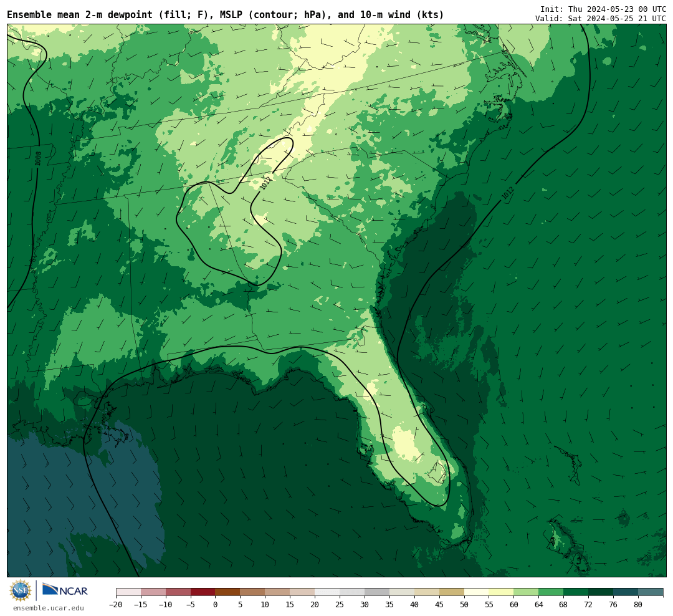Pick the 72 to 76 dark green swatch
This screenshot has width=673, height=616.
coord(601,592)
